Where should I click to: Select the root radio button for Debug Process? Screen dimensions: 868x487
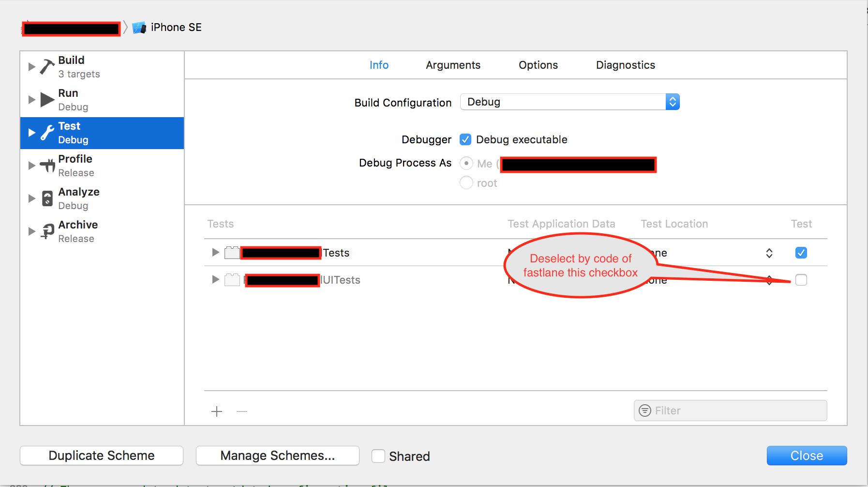coord(466,183)
